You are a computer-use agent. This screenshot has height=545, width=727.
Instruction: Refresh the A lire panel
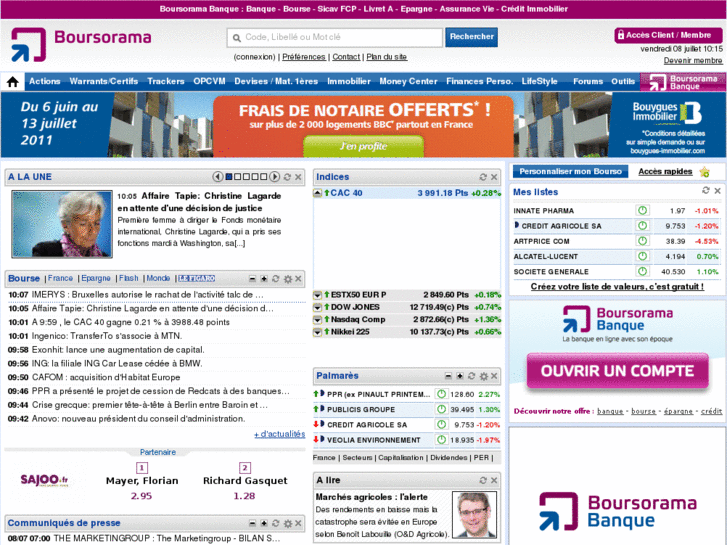pos(483,480)
